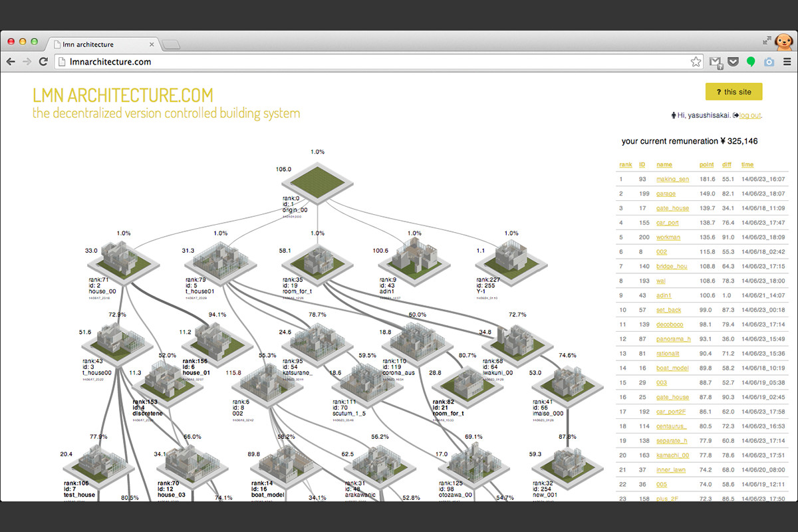Click the camera screenshot extension icon
The height and width of the screenshot is (532, 798).
769,62
